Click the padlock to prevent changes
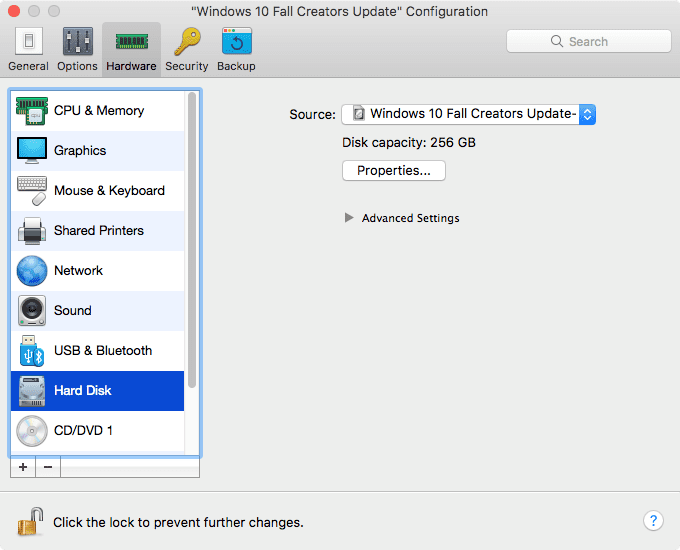Screen dimensions: 680x550 coord(30,521)
